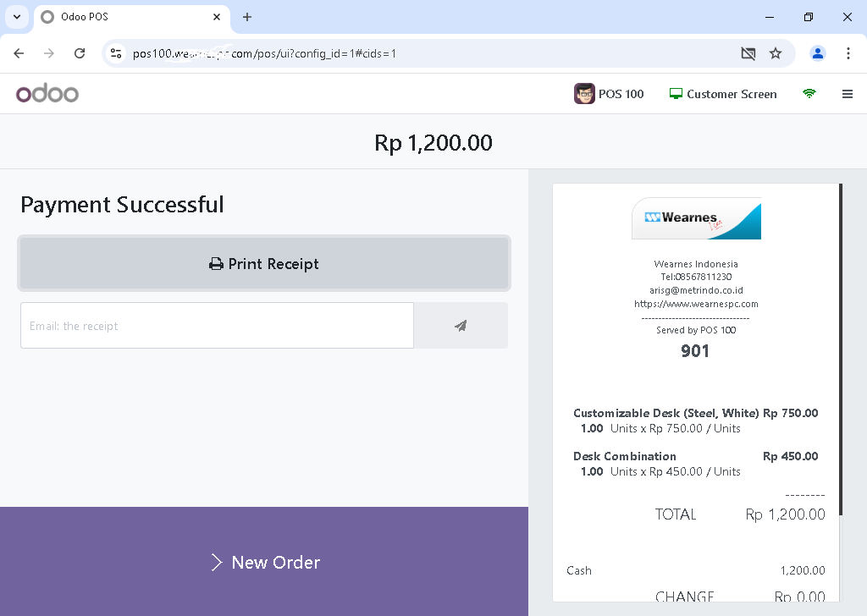Reload the page

pos(80,53)
